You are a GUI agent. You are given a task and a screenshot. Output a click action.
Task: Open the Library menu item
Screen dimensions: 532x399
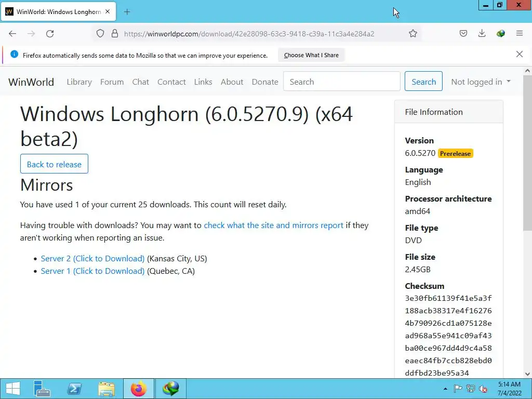click(x=79, y=82)
